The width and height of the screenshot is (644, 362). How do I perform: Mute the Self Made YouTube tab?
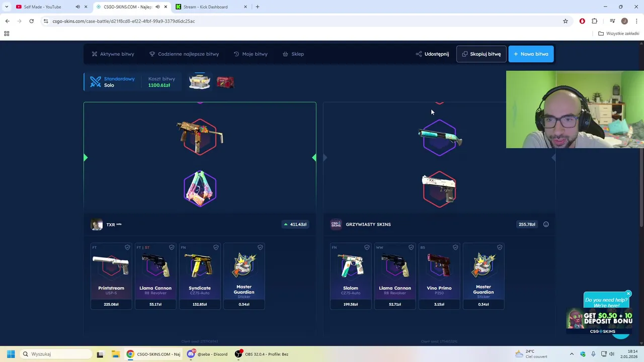click(77, 7)
